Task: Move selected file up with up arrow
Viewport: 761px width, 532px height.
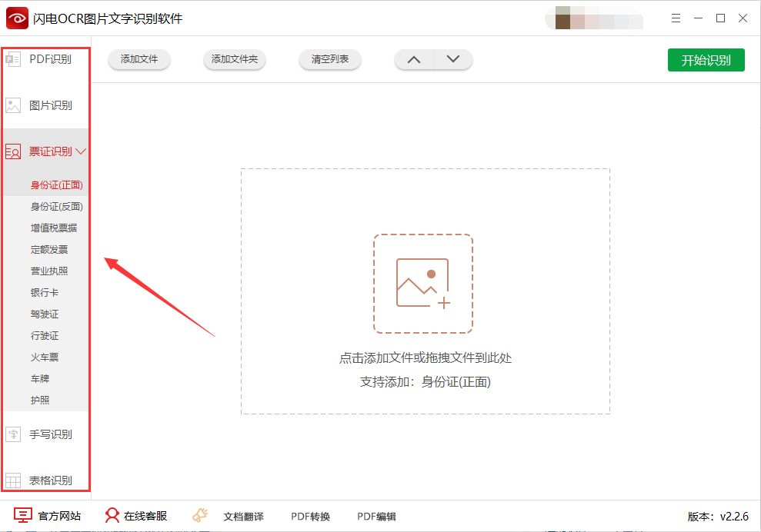Action: point(414,60)
